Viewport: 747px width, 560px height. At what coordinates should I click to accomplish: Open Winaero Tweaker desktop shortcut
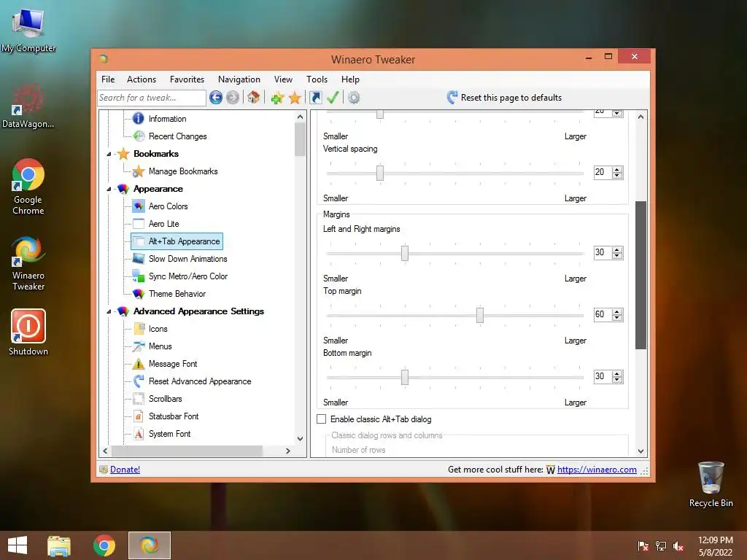pos(28,262)
